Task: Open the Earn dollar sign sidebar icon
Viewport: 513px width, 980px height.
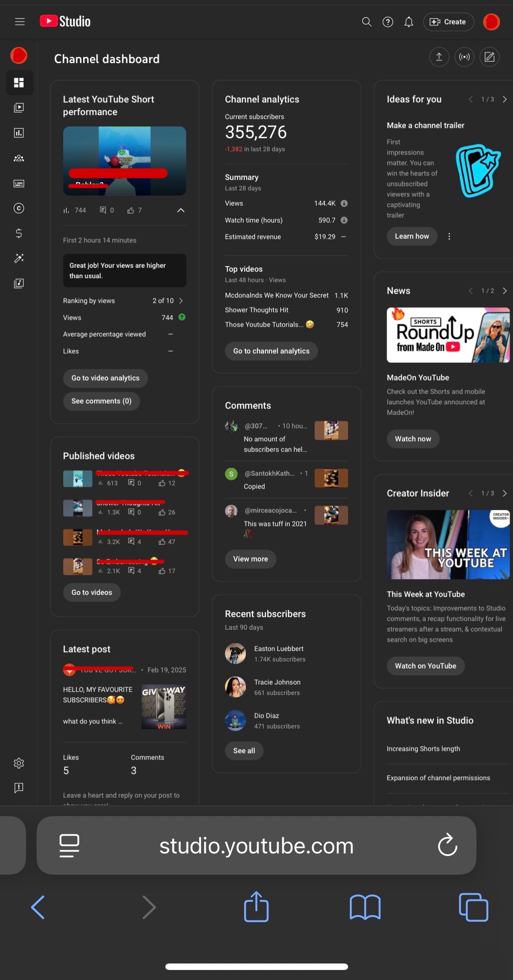Action: click(x=19, y=234)
